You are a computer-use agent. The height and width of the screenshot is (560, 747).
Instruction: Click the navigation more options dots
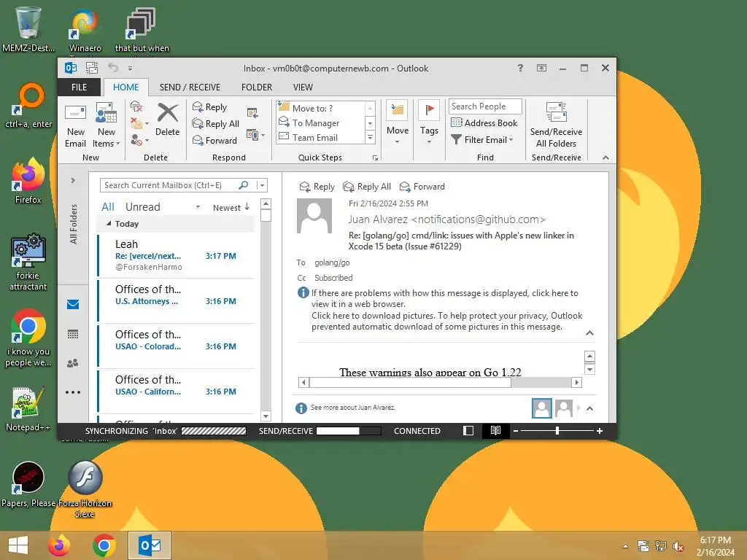click(73, 392)
